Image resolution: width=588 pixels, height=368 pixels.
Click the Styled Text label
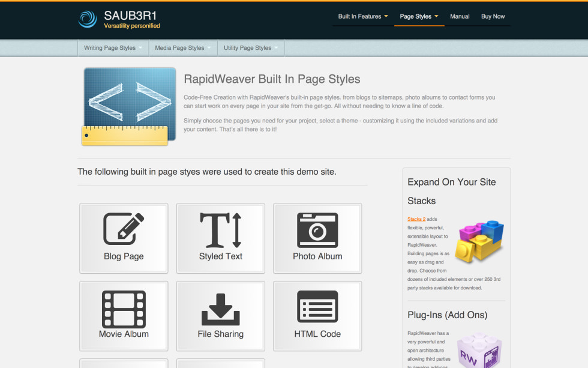tap(221, 256)
